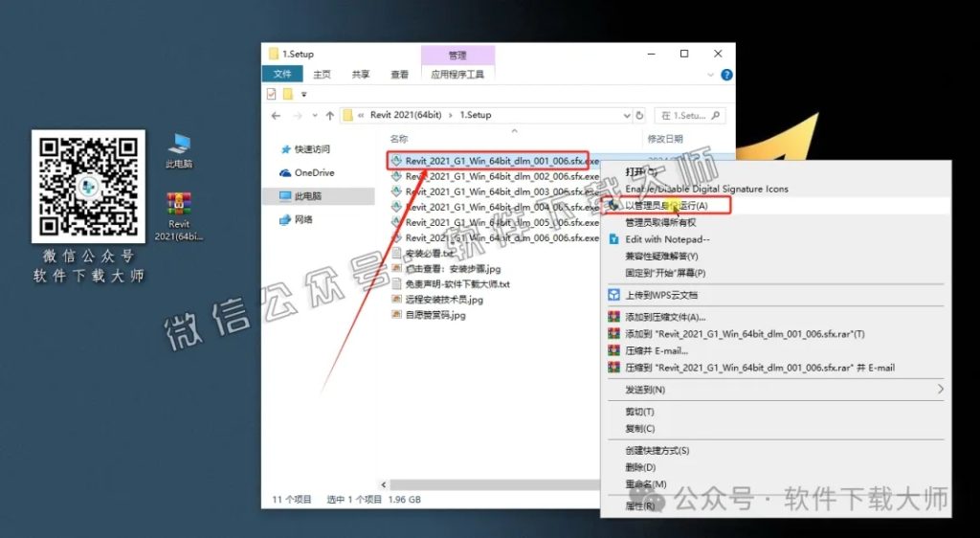Image resolution: width=980 pixels, height=538 pixels.
Task: Sort files by the 修改日期 column header
Action: click(x=665, y=139)
